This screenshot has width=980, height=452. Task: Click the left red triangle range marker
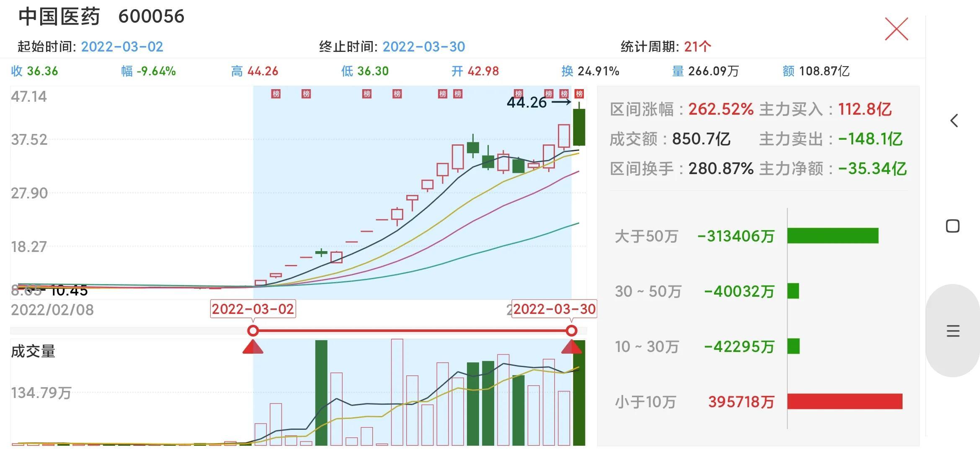pos(253,347)
